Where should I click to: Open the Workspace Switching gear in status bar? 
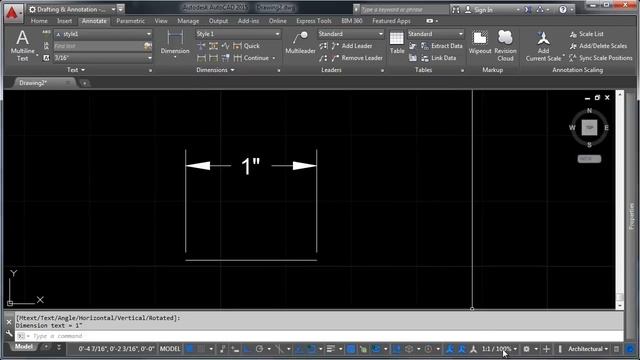point(527,349)
